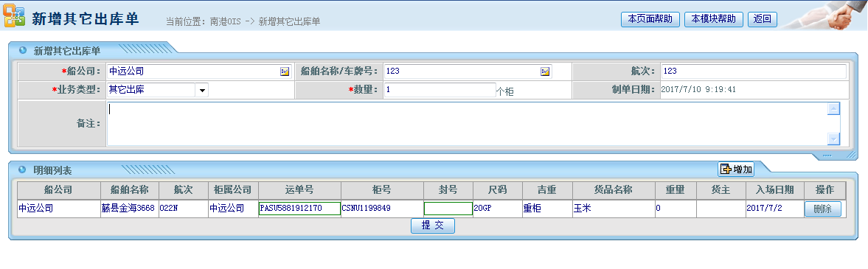Select the 运单号 cell PASU5881912170

(x=299, y=209)
